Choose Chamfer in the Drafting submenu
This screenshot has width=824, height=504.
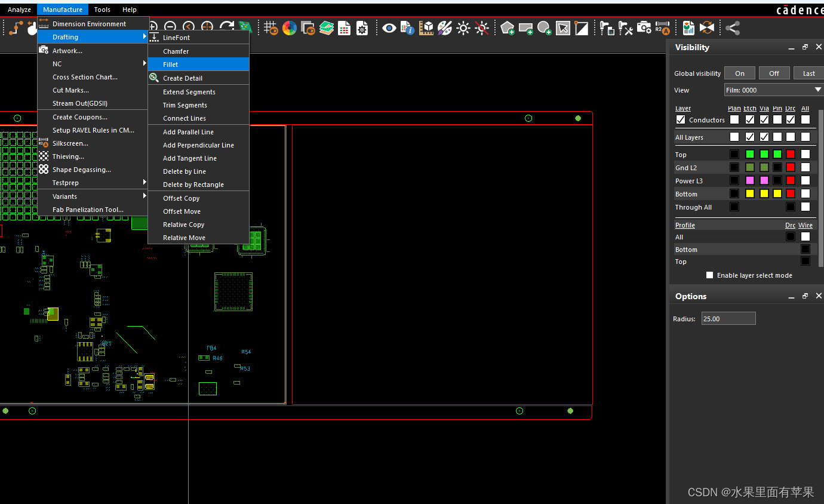click(176, 51)
